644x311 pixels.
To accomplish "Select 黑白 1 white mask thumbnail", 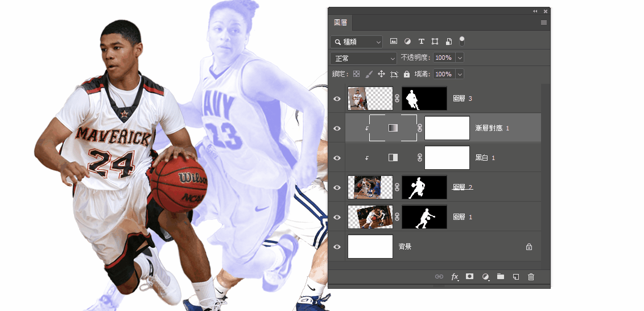I will click(447, 158).
